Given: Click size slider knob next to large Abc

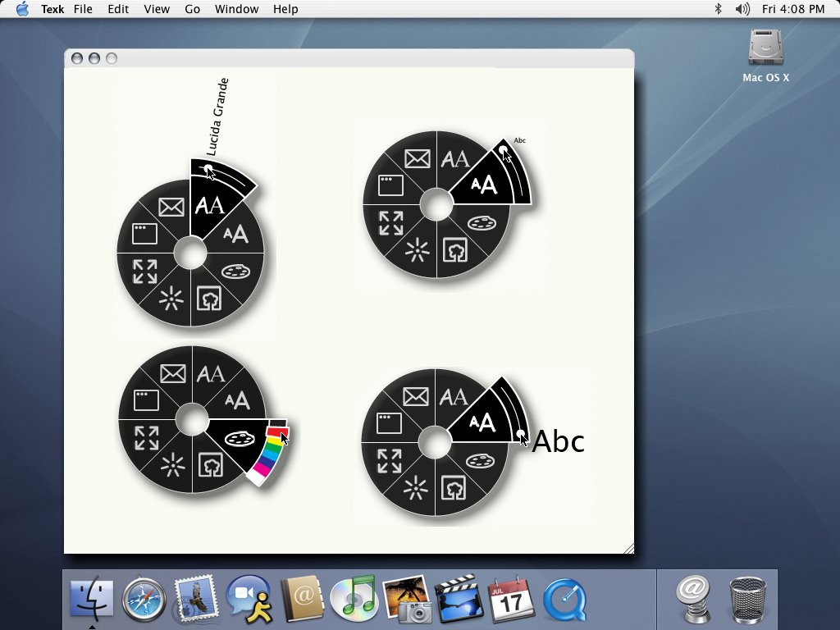Looking at the screenshot, I should [521, 433].
